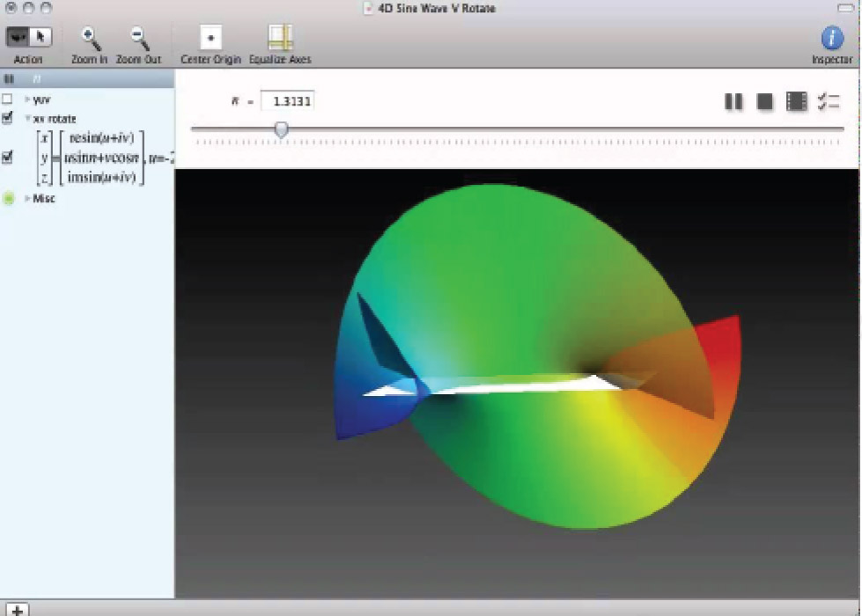The image size is (862, 616).
Task: Add a new equation with plus button
Action: click(x=17, y=610)
